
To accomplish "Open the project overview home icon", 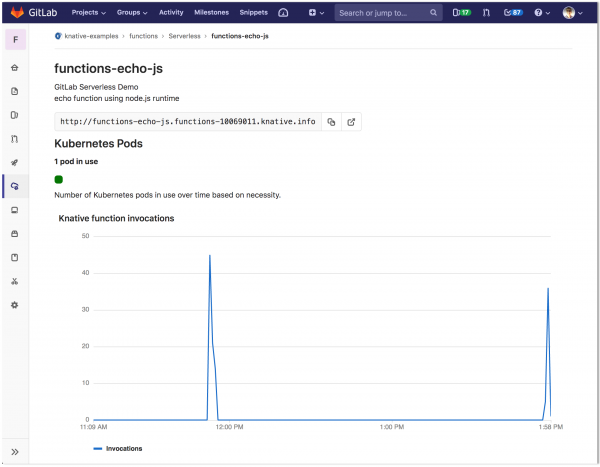I will pyautogui.click(x=14, y=69).
